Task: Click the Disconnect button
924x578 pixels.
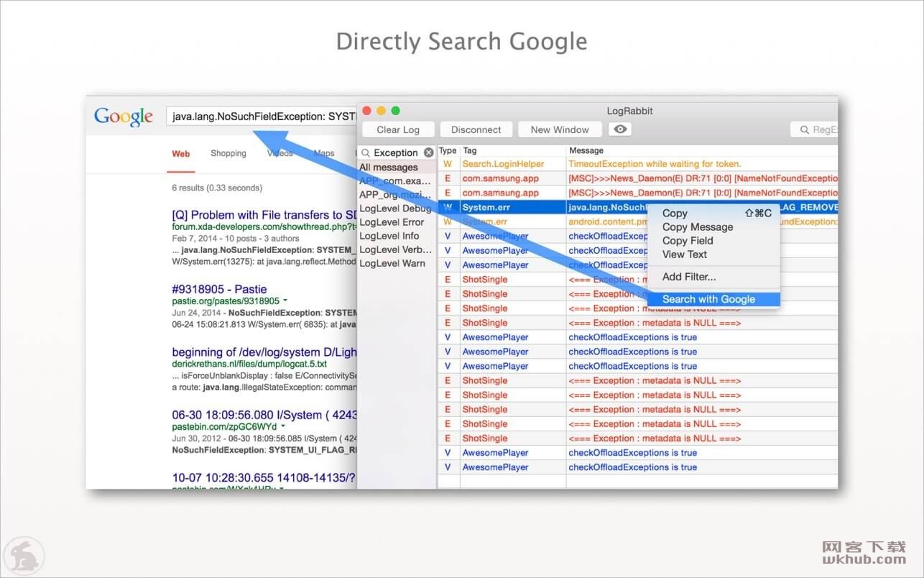Action: (476, 129)
